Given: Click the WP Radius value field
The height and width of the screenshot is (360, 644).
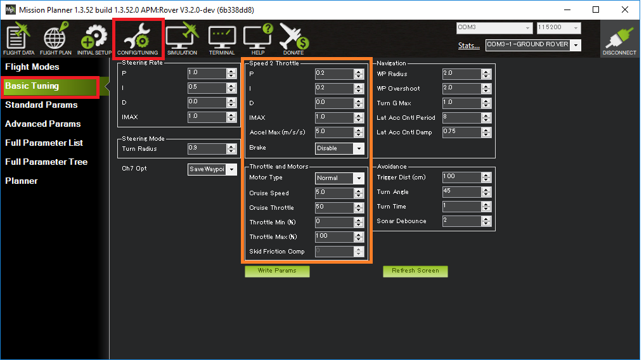Looking at the screenshot, I should [x=461, y=74].
